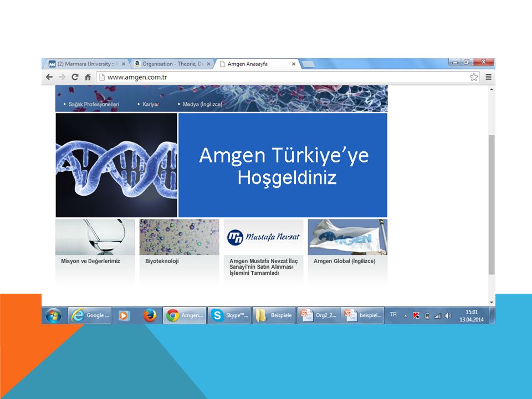Open the Sağlık Profesyonelleri link
Screen dimensions: 532x399
[x=94, y=104]
